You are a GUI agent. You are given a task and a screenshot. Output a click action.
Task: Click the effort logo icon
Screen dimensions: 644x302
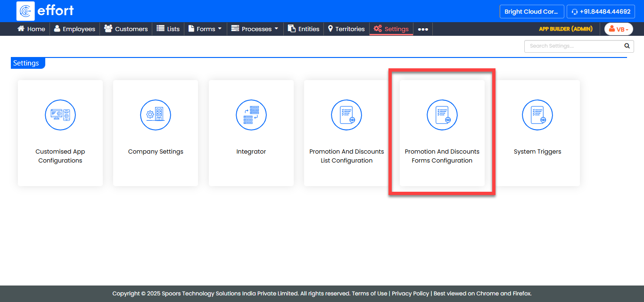tap(25, 11)
